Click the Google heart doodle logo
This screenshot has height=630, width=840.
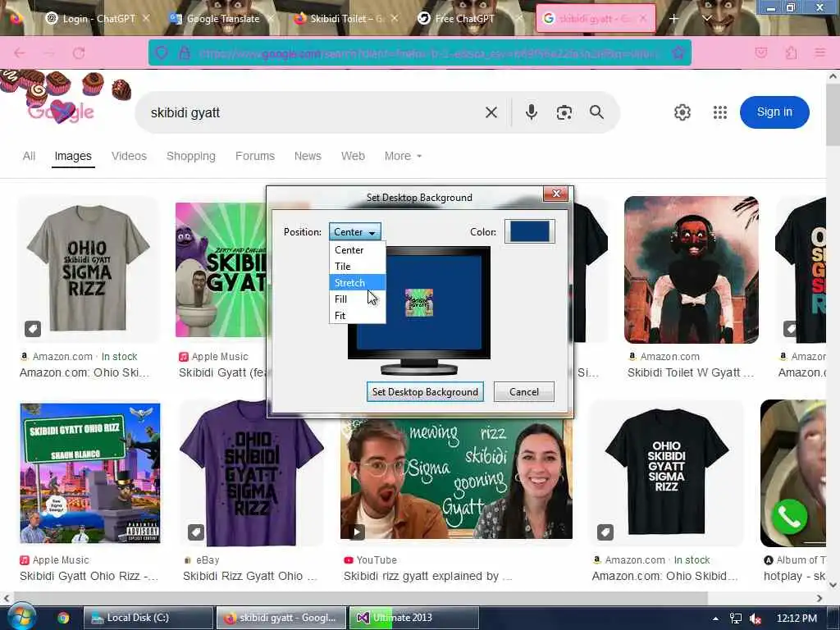point(61,112)
